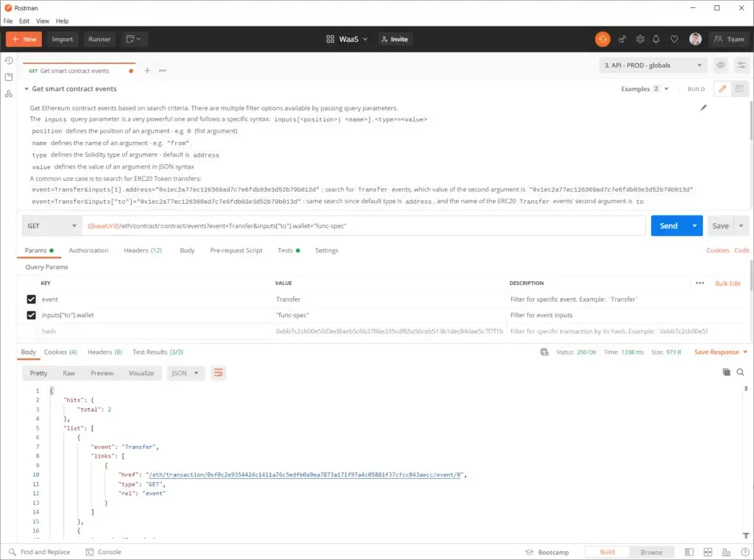Open the Test Results response tab
The width and height of the screenshot is (754, 560).
(x=158, y=352)
